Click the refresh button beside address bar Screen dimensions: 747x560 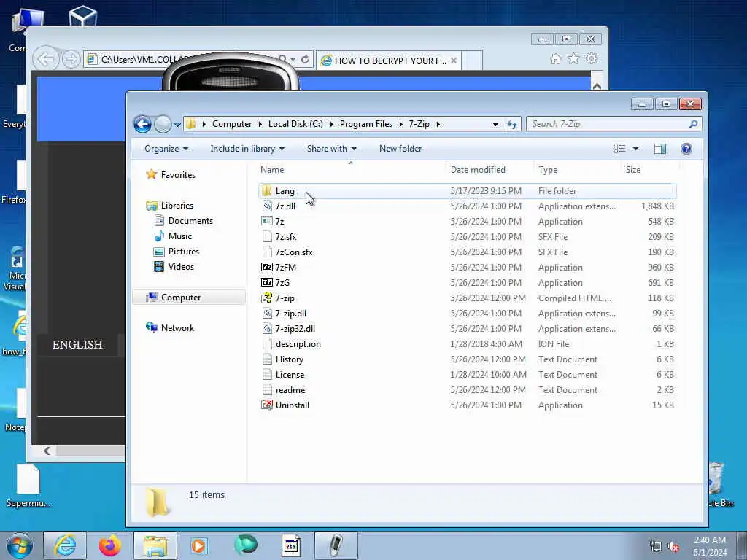512,124
